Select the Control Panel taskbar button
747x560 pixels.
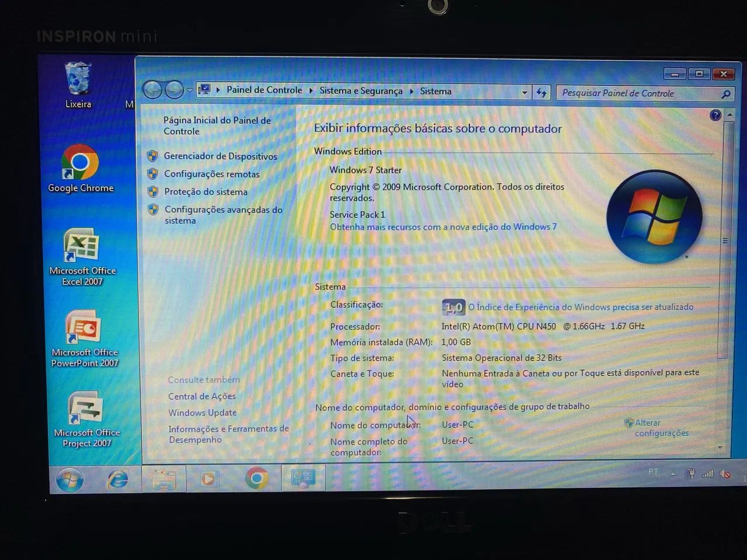coord(303,478)
